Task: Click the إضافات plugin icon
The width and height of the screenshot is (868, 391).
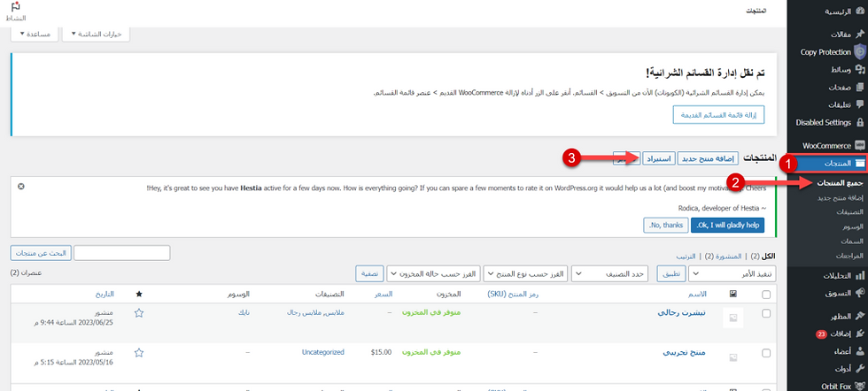Action: (860, 334)
